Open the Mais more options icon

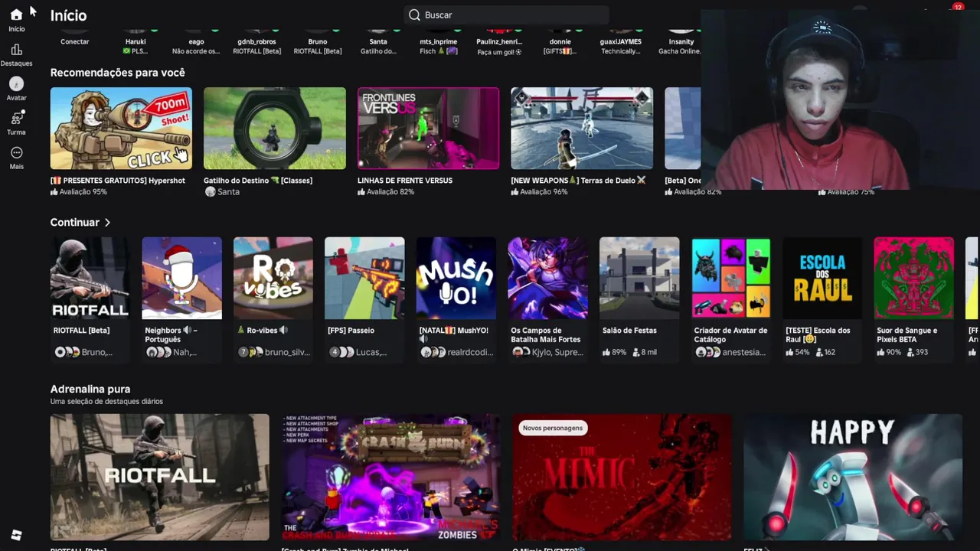16,152
